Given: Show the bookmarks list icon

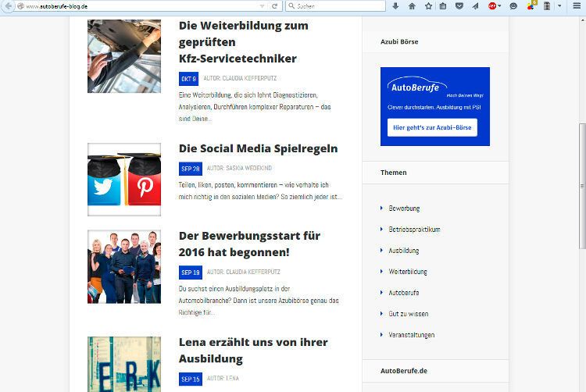Looking at the screenshot, I should coord(443,6).
